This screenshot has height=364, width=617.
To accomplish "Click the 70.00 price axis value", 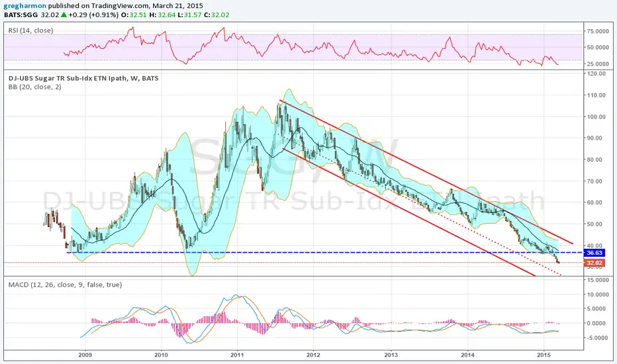I will tap(594, 181).
